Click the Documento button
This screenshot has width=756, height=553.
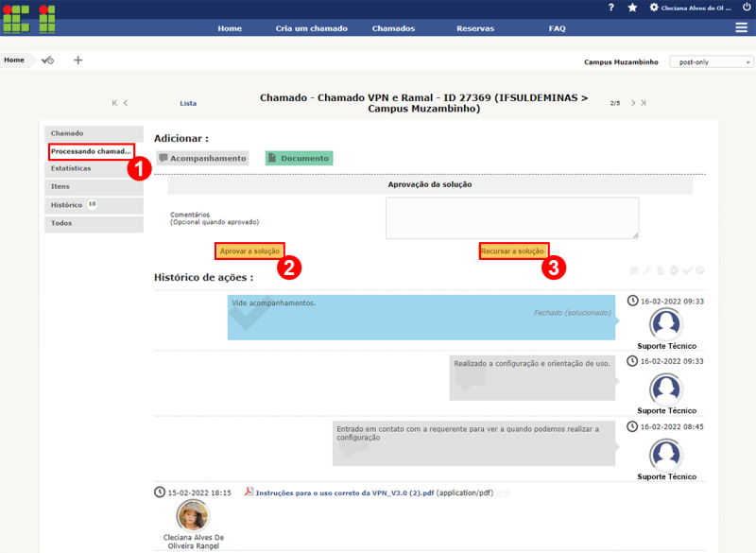click(x=299, y=158)
